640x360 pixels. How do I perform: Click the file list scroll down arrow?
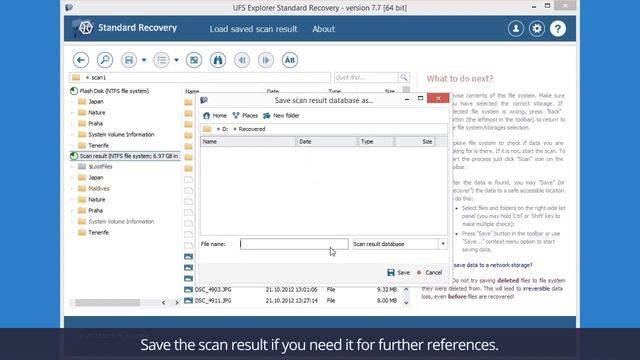(406, 302)
